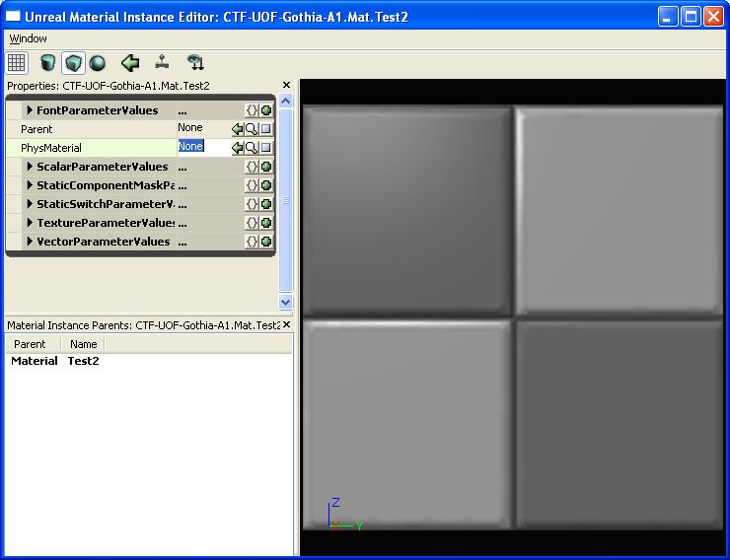Select the Material Test2 row in parents list

[x=55, y=361]
